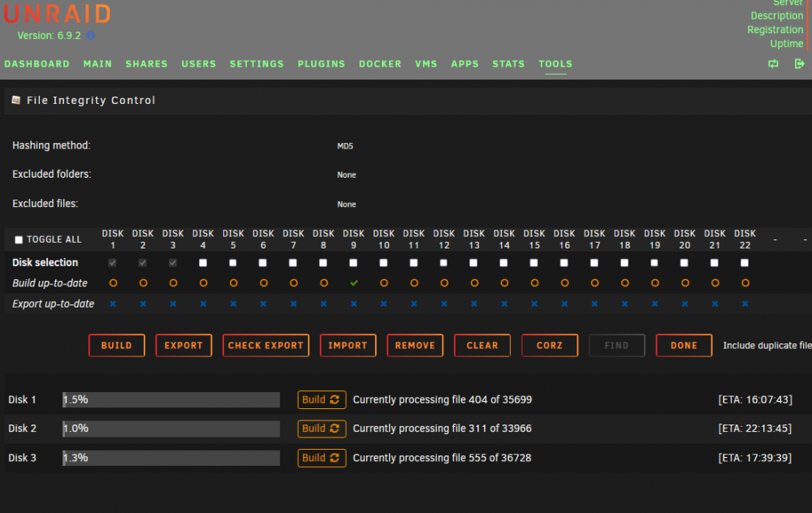Screen dimensions: 812x513
Task: Select the Disk 10 checkbox
Action: pyautogui.click(x=384, y=263)
